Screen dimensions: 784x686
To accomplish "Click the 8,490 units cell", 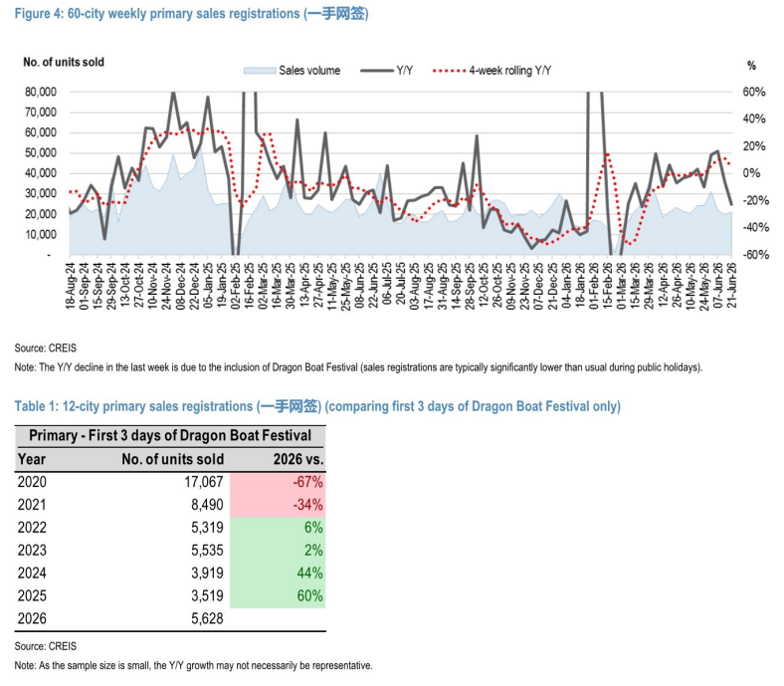I will [207, 505].
